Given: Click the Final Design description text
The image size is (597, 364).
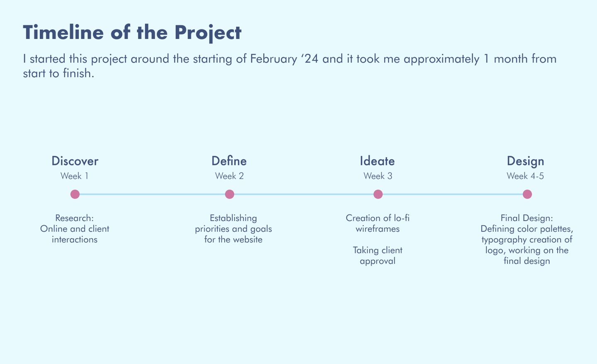Looking at the screenshot, I should tap(527, 239).
